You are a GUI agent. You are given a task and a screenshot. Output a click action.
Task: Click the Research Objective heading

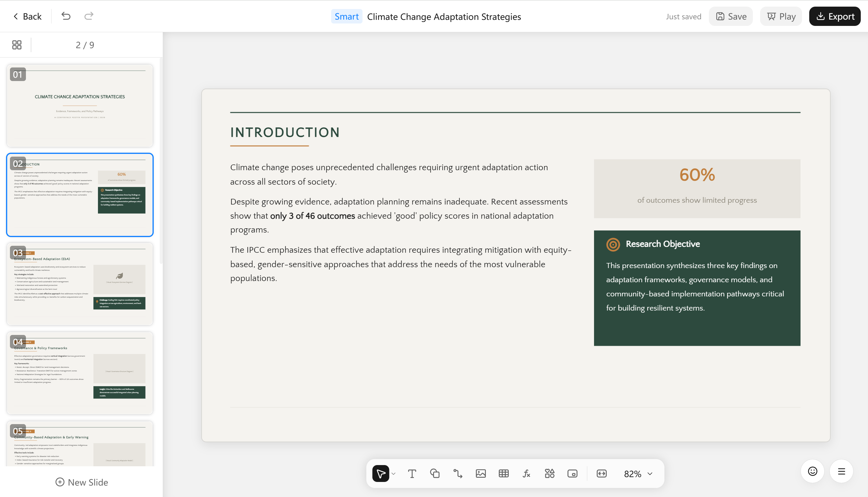tap(663, 244)
